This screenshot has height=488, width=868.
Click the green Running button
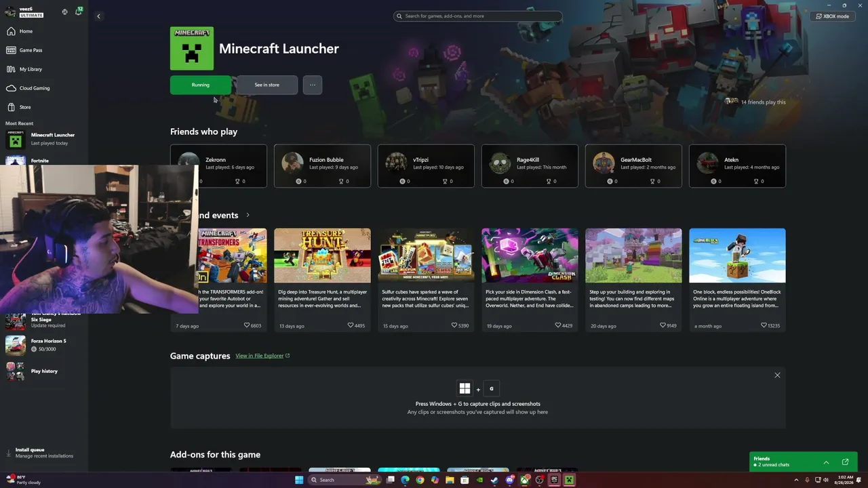point(201,85)
